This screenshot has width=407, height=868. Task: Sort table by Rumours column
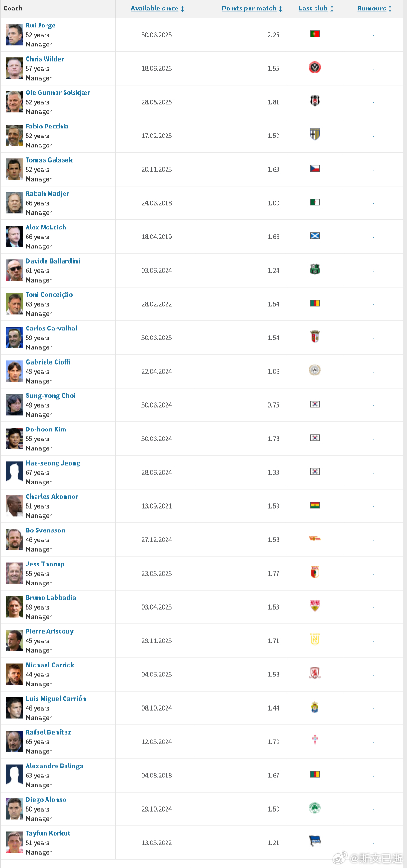tap(374, 9)
